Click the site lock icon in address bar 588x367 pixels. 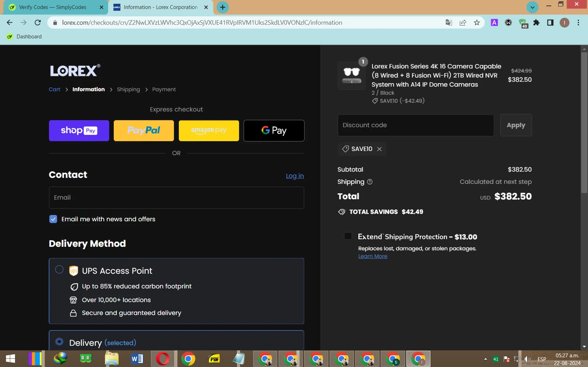[55, 23]
